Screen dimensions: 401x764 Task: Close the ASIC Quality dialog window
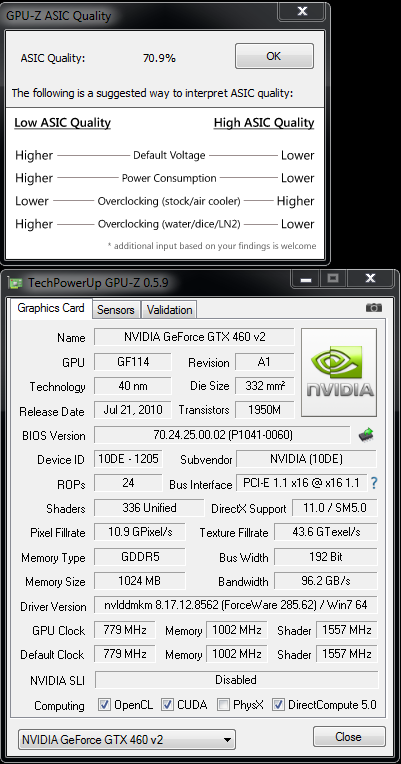(x=302, y=11)
